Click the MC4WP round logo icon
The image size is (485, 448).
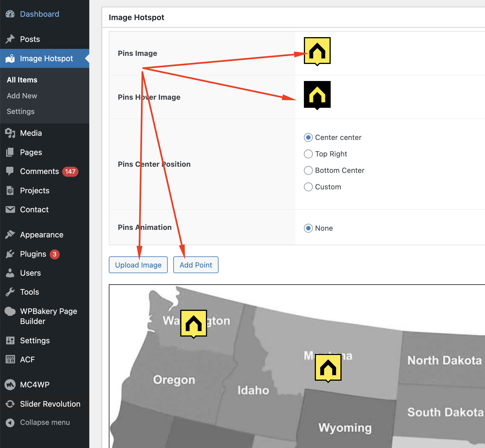tap(10, 385)
